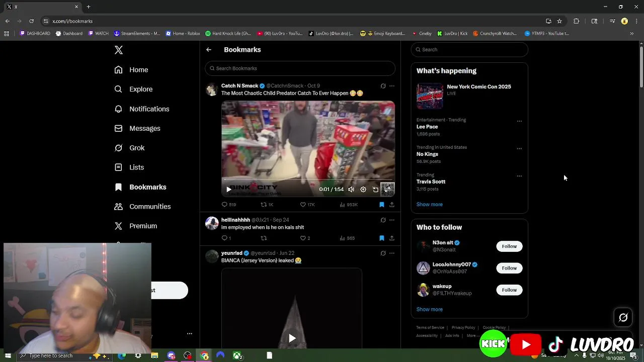Viewport: 644px width, 362px height.
Task: Open Messages page
Action: [x=137, y=128]
